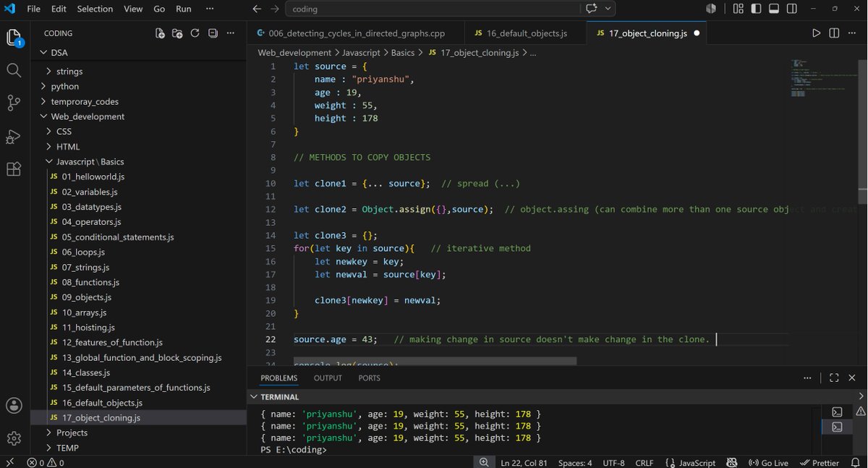
Task: Open the Extensions view icon
Action: (x=14, y=169)
